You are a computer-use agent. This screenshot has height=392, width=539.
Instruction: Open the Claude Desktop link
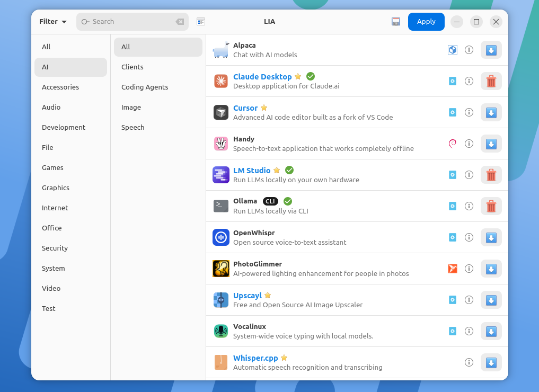click(262, 77)
